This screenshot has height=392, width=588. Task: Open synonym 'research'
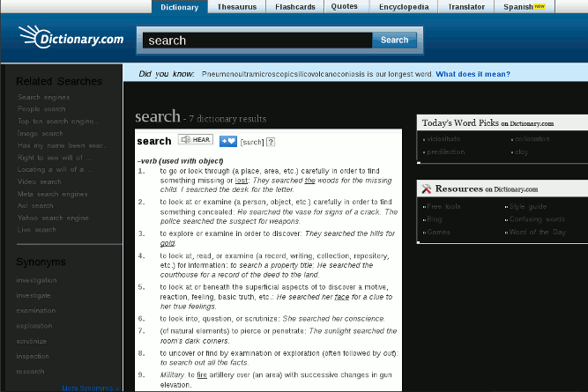tap(30, 372)
